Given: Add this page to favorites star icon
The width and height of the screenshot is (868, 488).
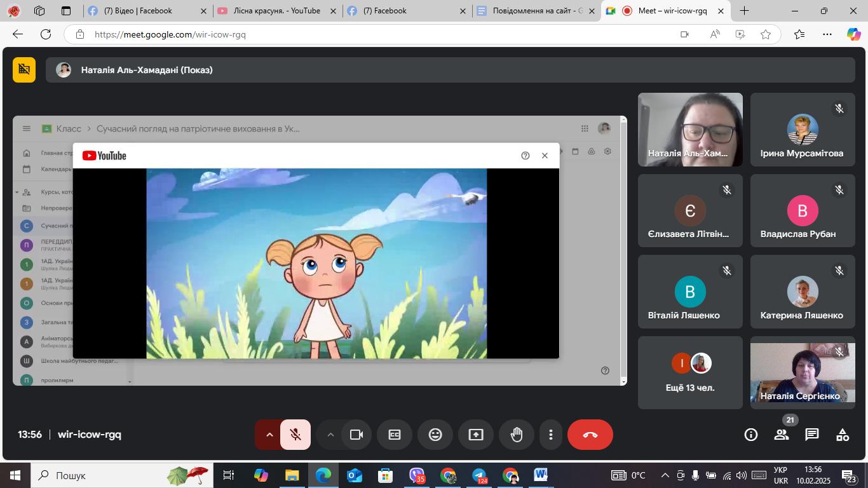Looking at the screenshot, I should pos(766,34).
